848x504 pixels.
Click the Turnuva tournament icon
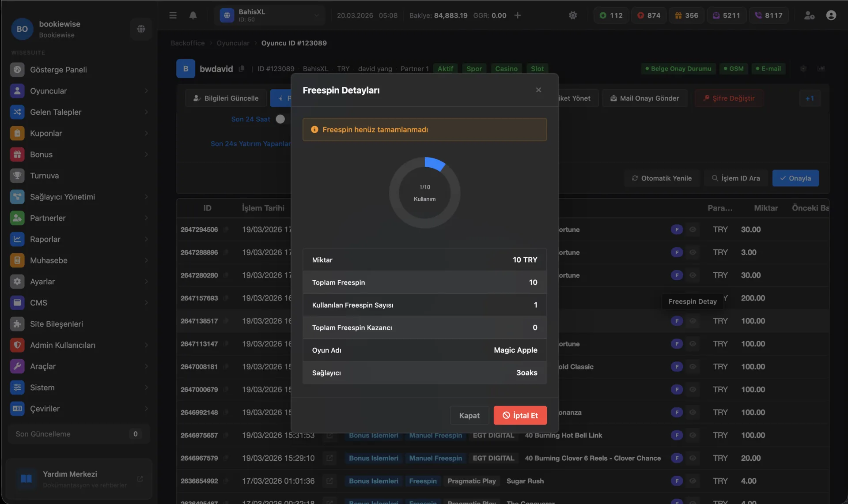17,175
